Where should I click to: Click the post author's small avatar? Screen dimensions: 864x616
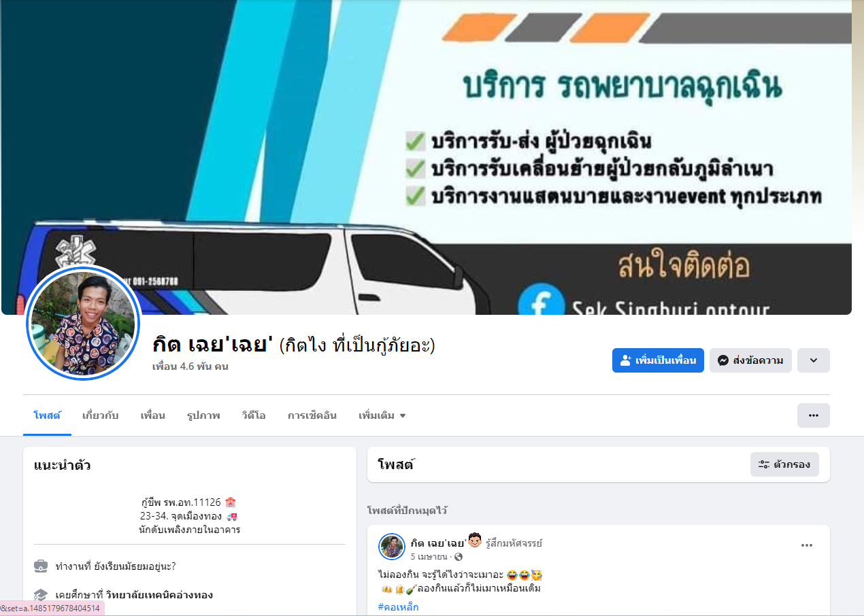pos(392,547)
